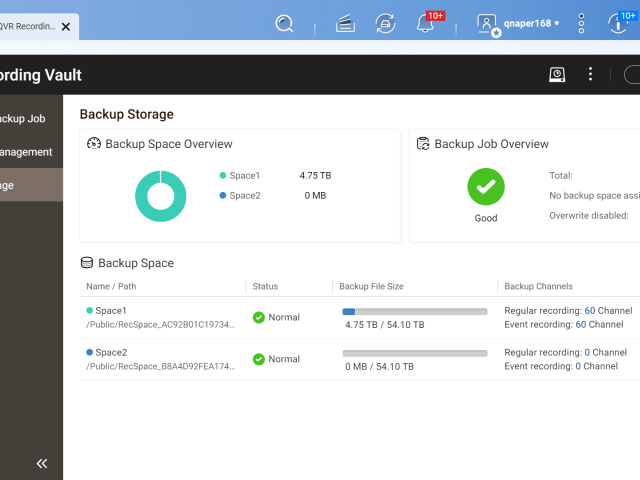This screenshot has height=480, width=640.
Task: Open the notifications bell icon
Action: pyautogui.click(x=426, y=23)
